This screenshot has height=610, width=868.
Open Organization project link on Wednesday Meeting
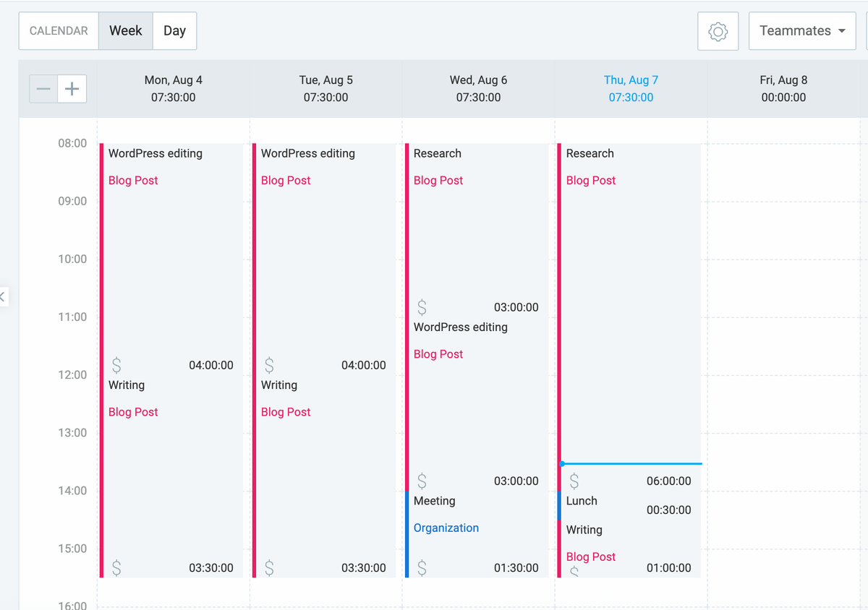pos(446,528)
